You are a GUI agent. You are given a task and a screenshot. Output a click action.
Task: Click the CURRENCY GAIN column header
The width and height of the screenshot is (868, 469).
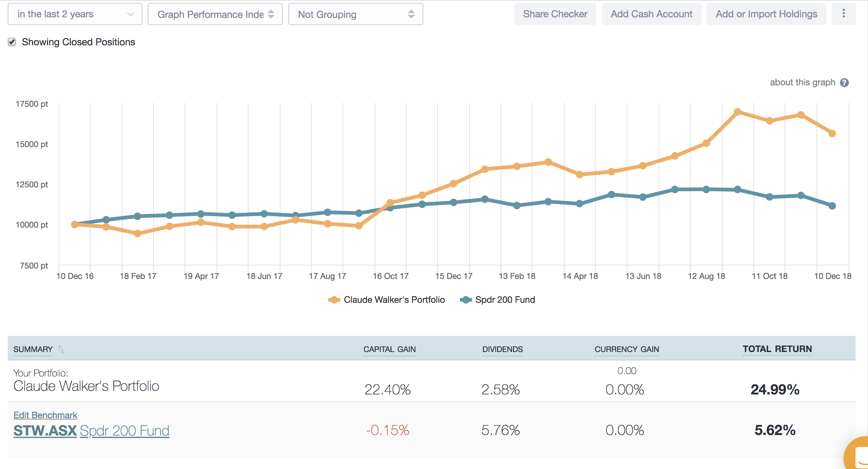click(x=626, y=349)
